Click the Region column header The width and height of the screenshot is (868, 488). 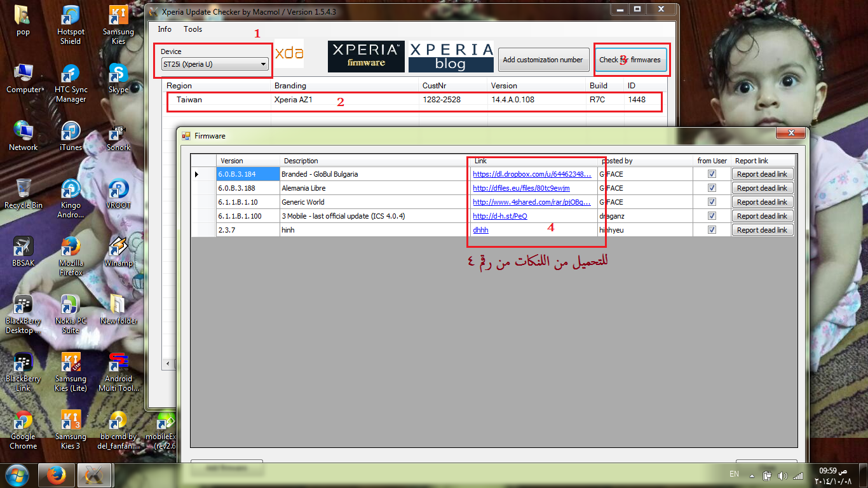pyautogui.click(x=217, y=86)
